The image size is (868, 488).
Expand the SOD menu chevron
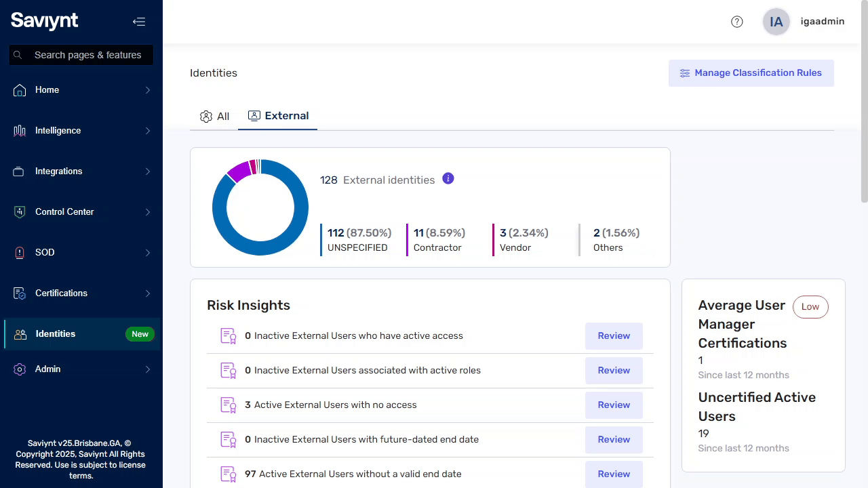[148, 253]
